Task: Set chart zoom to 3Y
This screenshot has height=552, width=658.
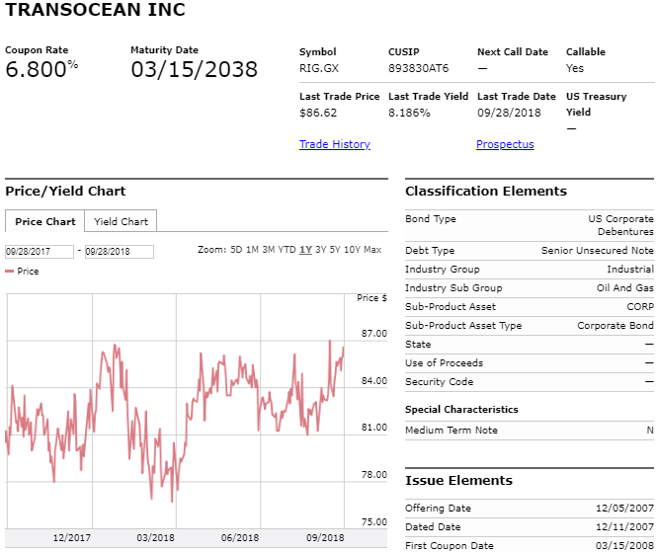Action: [321, 250]
